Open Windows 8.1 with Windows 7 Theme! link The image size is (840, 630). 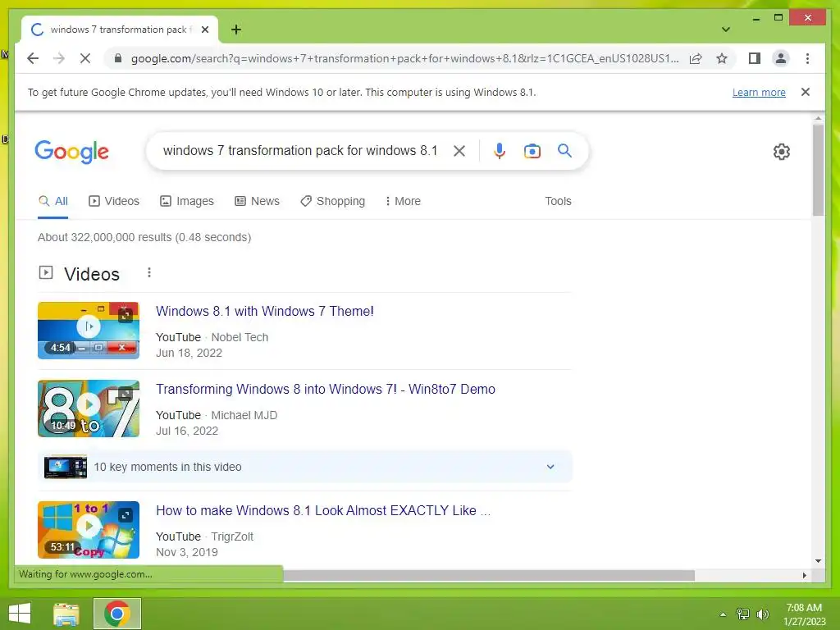pyautogui.click(x=265, y=311)
